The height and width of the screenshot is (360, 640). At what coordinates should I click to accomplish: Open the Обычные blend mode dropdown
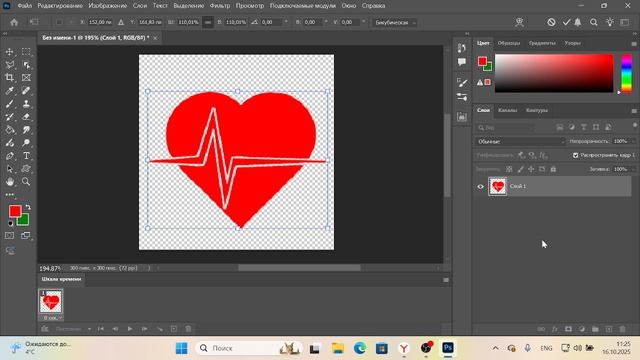520,141
